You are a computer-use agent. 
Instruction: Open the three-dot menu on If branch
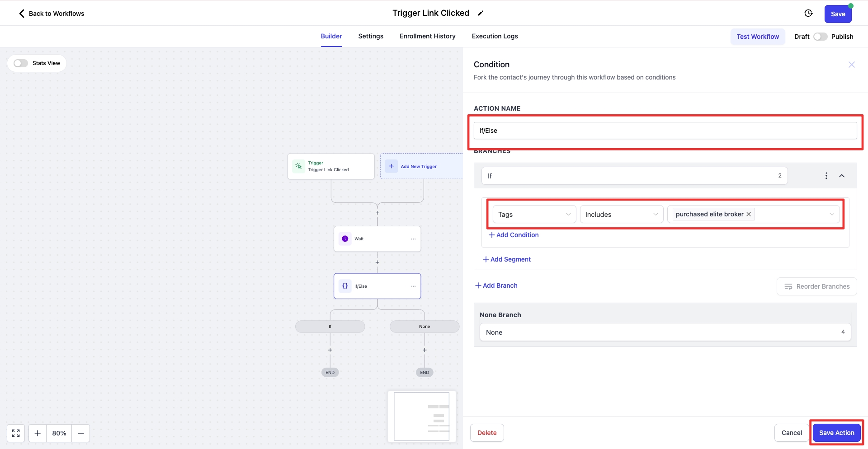(826, 176)
